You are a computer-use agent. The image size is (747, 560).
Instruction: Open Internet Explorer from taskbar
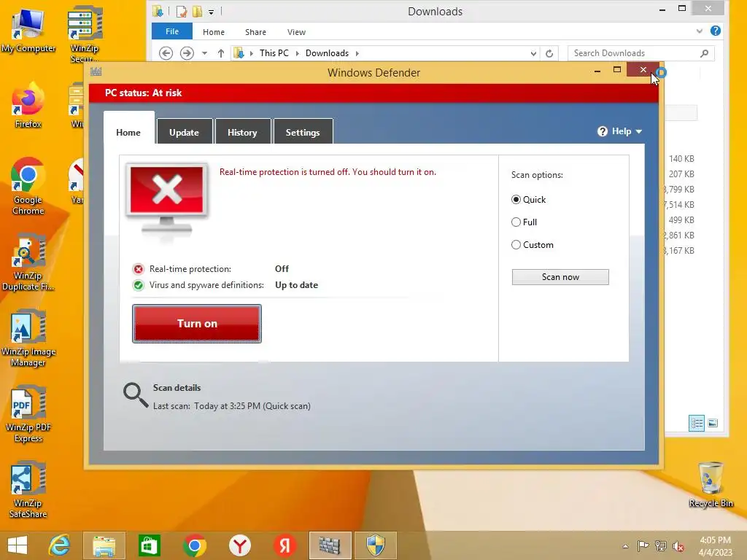tap(59, 545)
